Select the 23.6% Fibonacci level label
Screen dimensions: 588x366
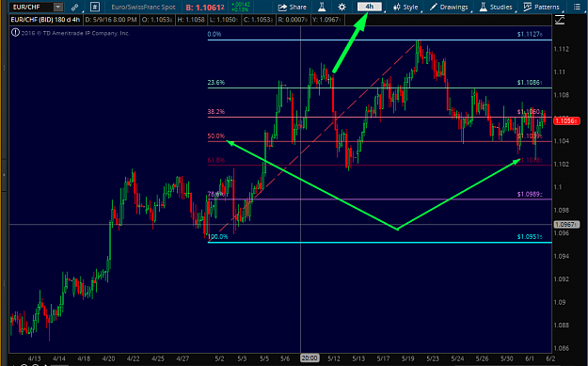click(x=216, y=83)
